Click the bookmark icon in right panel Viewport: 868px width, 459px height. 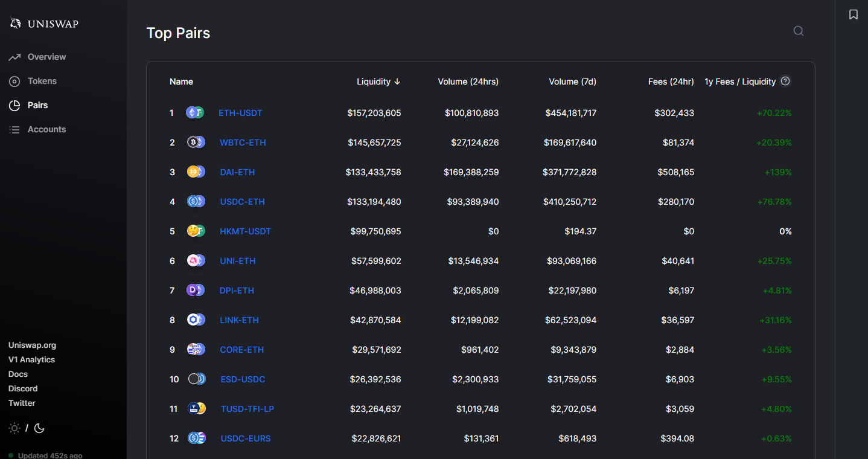[x=853, y=14]
